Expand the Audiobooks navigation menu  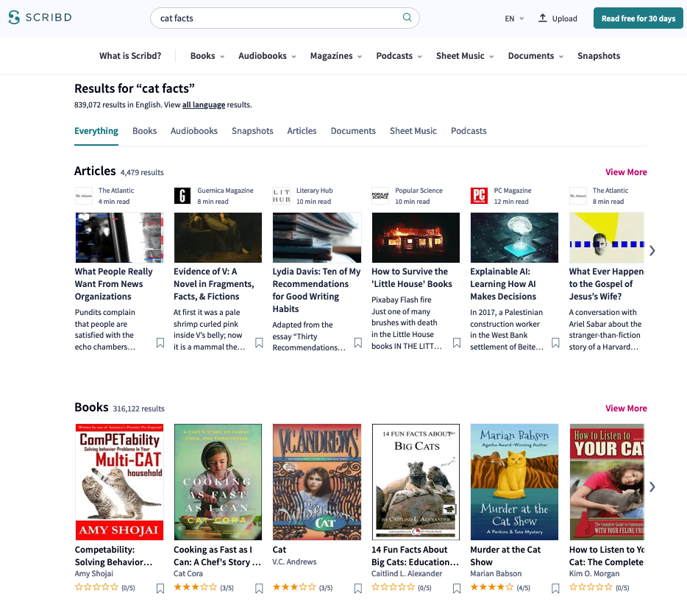tap(267, 56)
